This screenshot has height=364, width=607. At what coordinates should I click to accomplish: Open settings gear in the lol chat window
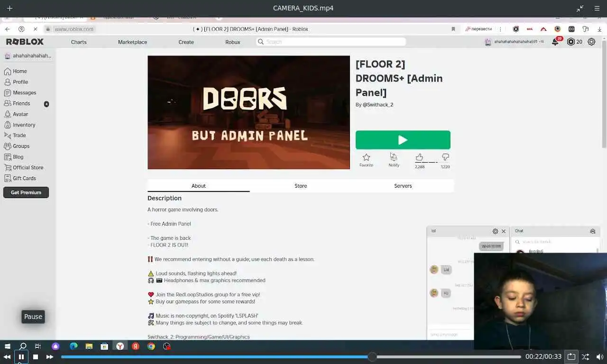point(495,231)
